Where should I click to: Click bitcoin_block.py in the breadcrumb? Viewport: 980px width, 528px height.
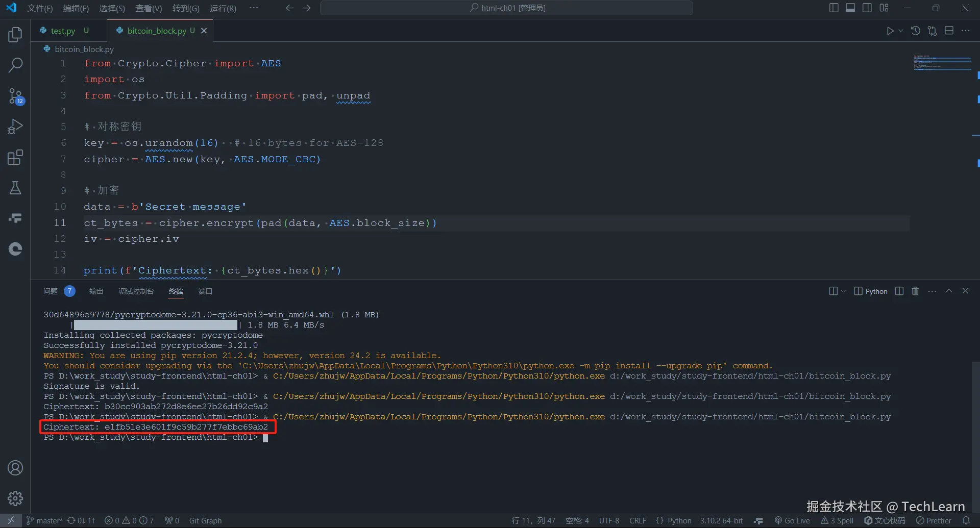[84, 49]
